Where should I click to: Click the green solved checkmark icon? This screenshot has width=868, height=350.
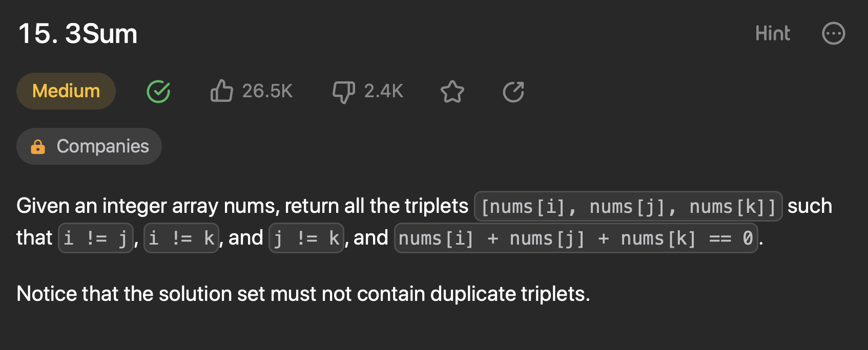(158, 92)
